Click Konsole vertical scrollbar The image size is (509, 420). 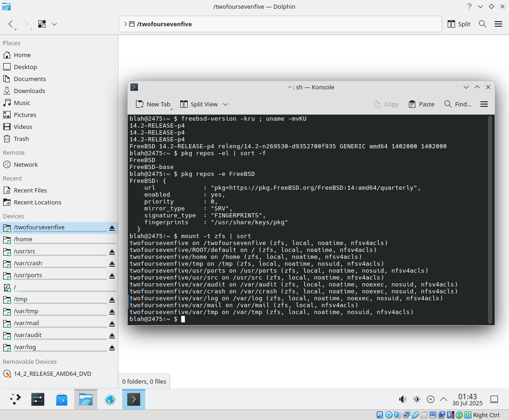click(x=490, y=220)
